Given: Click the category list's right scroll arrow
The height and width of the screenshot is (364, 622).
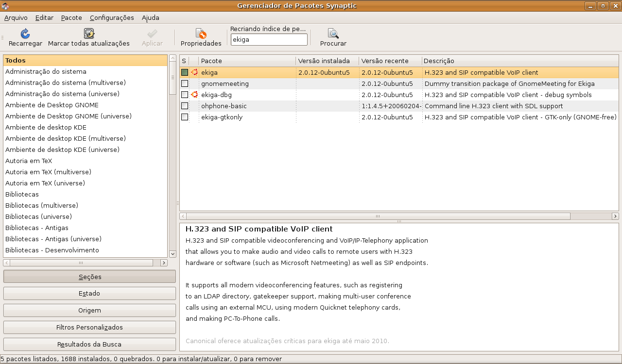Looking at the screenshot, I should pos(164,263).
